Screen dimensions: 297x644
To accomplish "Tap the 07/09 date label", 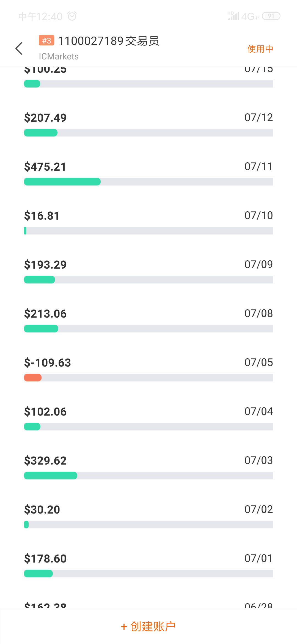I will [x=258, y=264].
